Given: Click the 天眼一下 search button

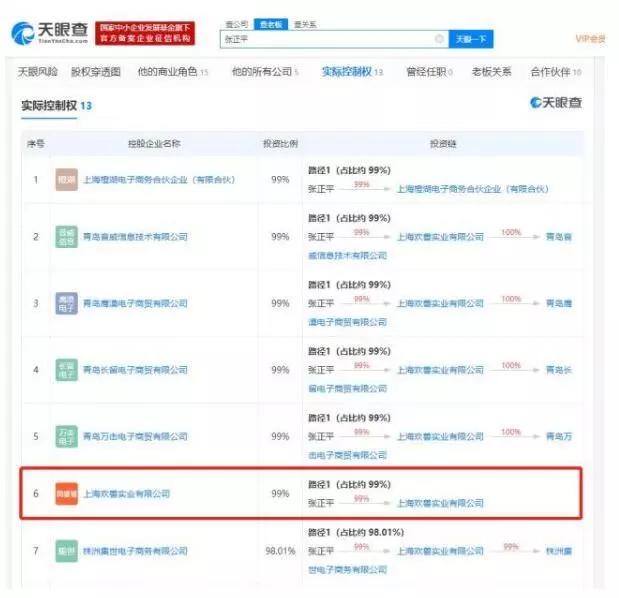Looking at the screenshot, I should 471,39.
